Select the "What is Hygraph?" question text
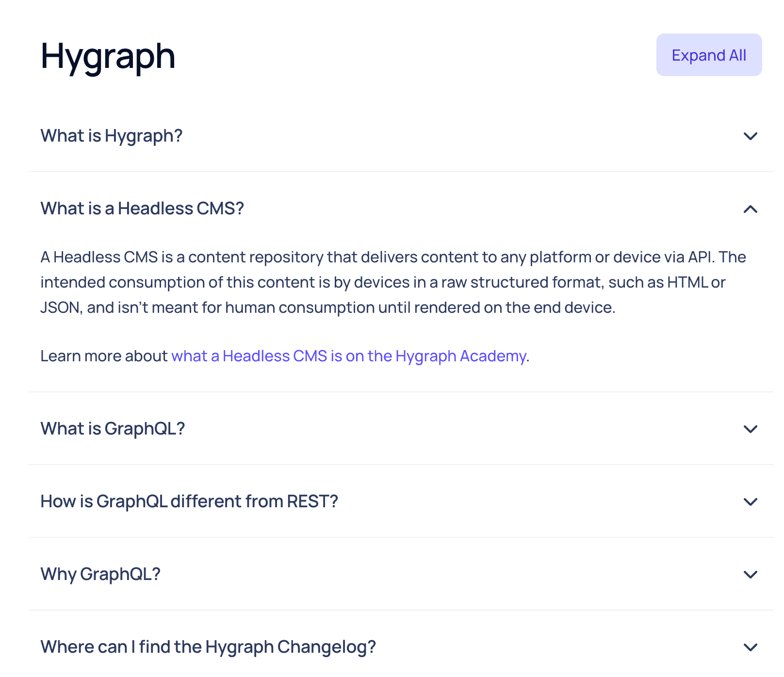This screenshot has width=784, height=677. pyautogui.click(x=111, y=136)
